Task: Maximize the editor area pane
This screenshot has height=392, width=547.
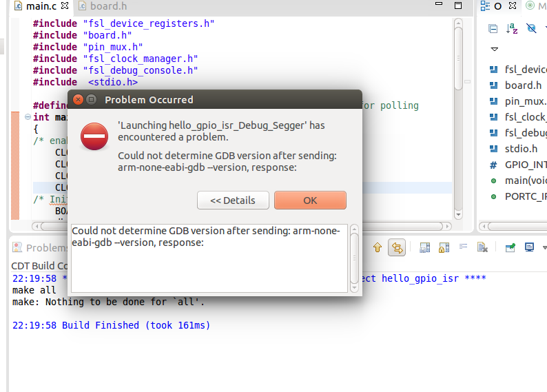Action: (x=458, y=6)
